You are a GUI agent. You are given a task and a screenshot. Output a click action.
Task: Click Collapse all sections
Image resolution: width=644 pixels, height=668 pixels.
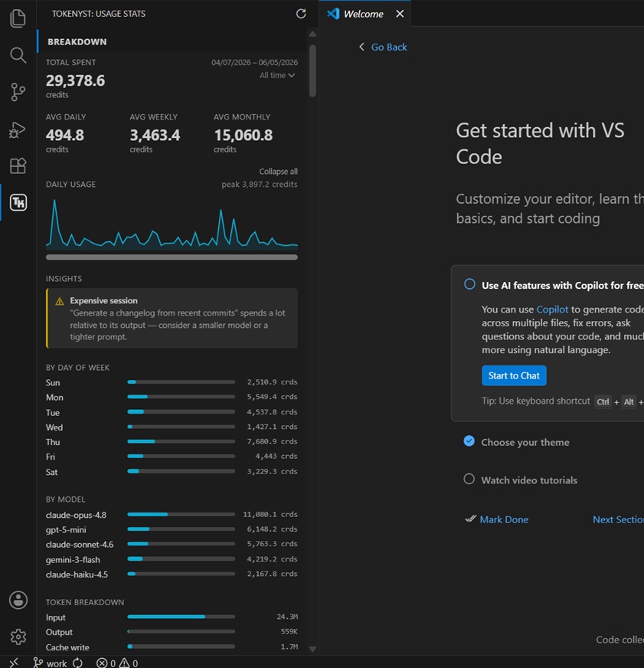coord(278,172)
